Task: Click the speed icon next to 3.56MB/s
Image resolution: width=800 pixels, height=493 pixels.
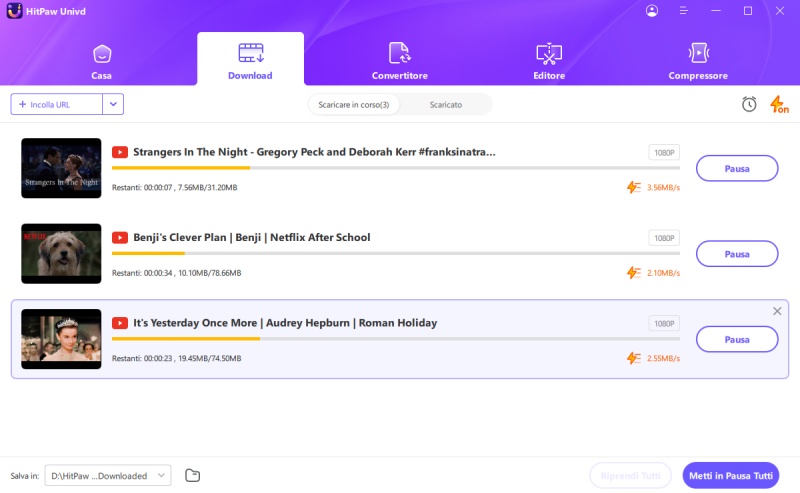Action: point(634,187)
